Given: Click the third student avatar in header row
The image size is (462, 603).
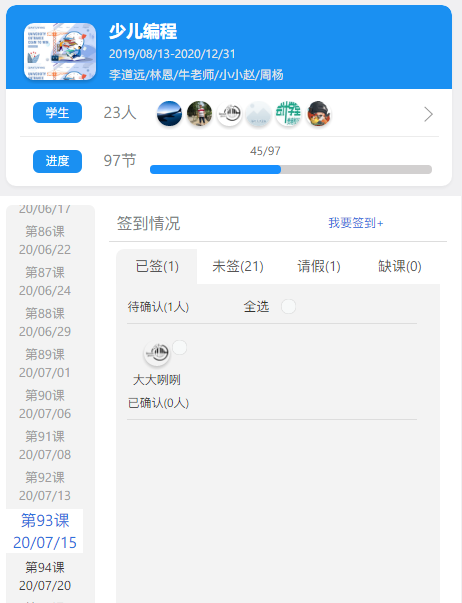Looking at the screenshot, I should tap(229, 114).
